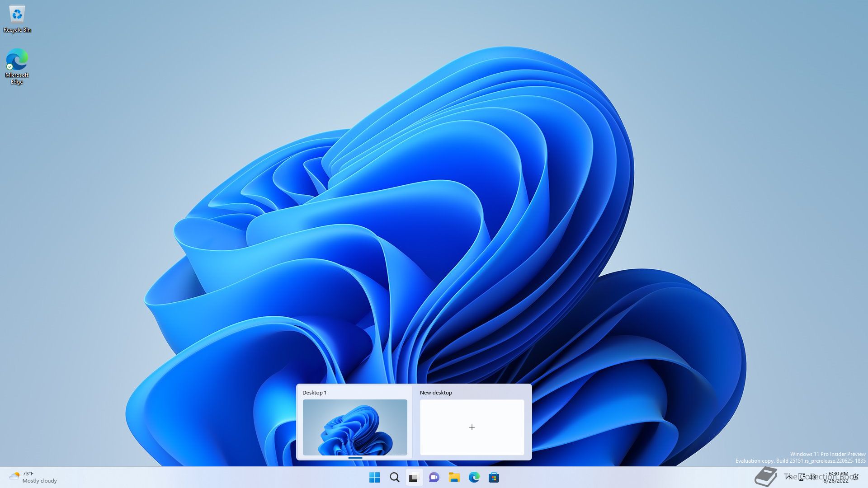Toggle the Task View button
Viewport: 868px width, 488px height.
click(414, 477)
